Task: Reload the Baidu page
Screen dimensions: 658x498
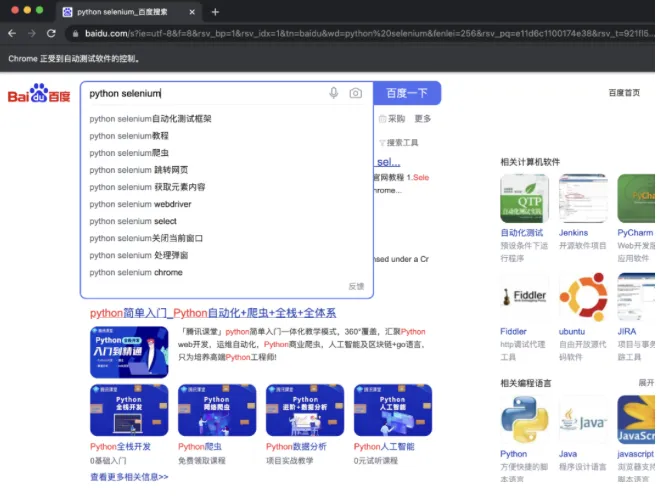Action: pos(51,33)
